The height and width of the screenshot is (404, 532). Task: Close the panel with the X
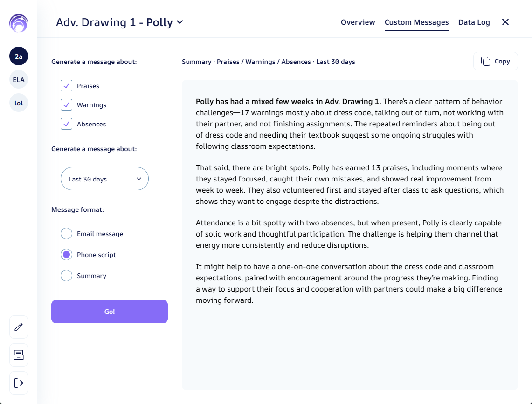[x=505, y=22]
